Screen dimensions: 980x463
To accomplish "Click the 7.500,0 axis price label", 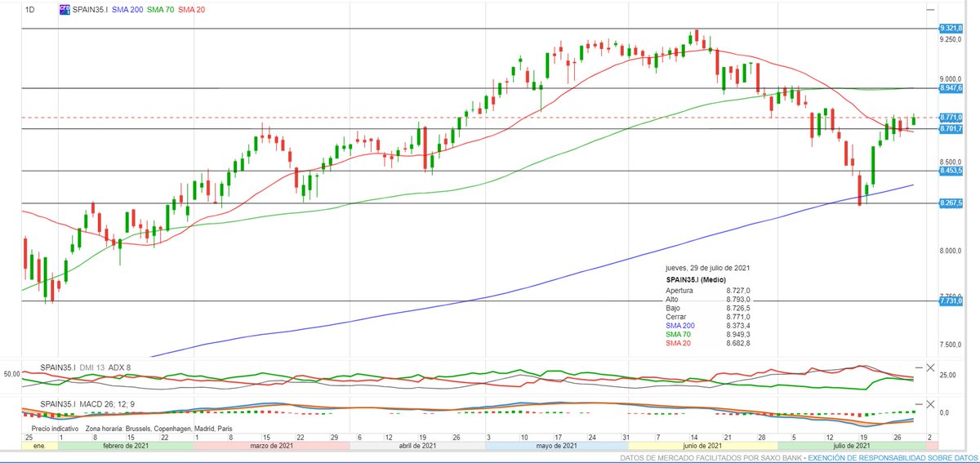I will click(x=951, y=345).
